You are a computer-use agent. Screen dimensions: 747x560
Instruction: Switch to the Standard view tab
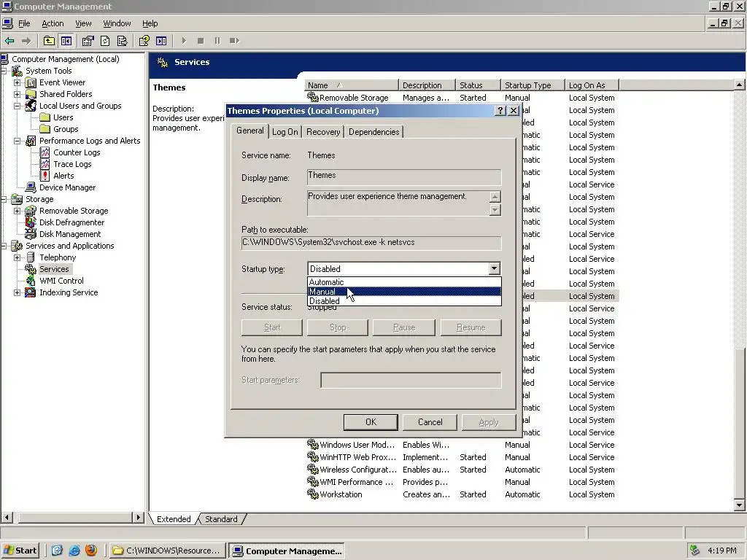click(x=221, y=519)
